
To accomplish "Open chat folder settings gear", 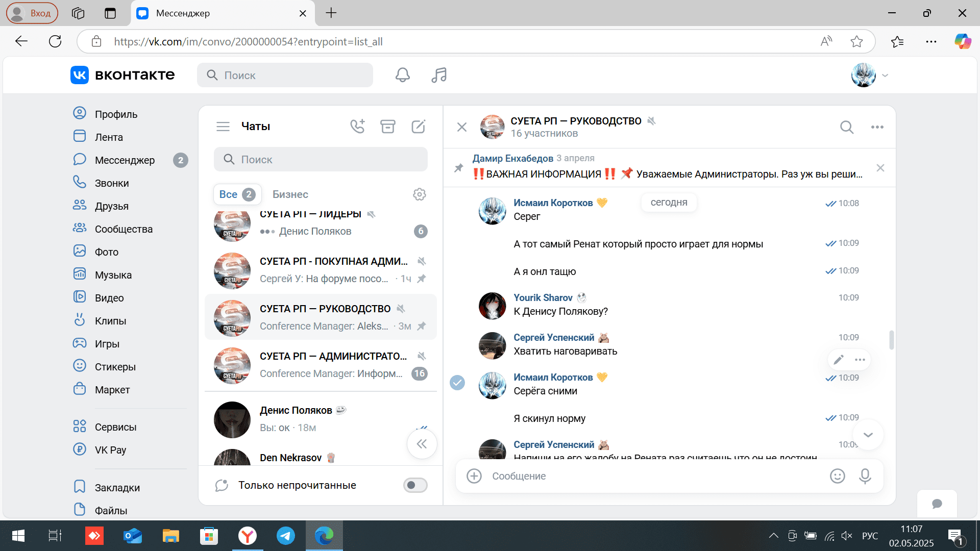I will coord(420,194).
